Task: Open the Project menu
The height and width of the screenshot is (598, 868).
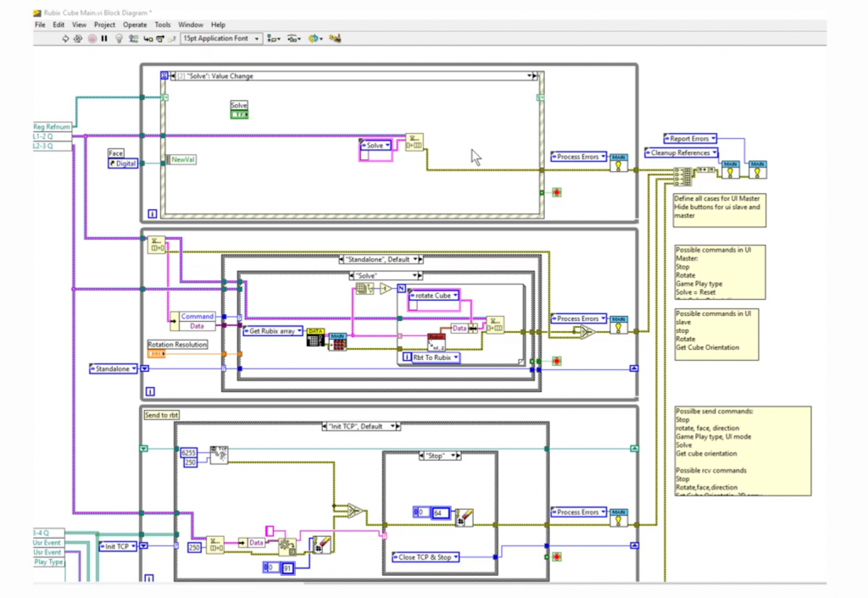Action: (x=104, y=25)
